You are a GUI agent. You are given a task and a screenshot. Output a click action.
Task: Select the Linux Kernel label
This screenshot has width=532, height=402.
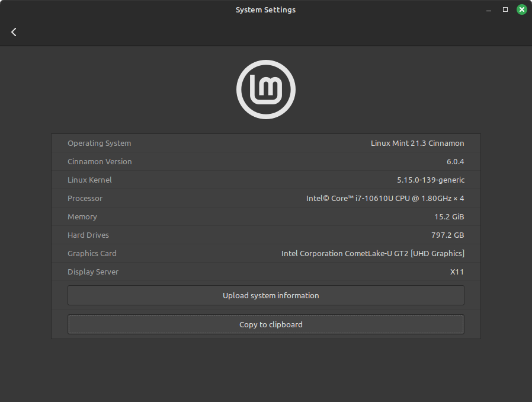[89, 180]
